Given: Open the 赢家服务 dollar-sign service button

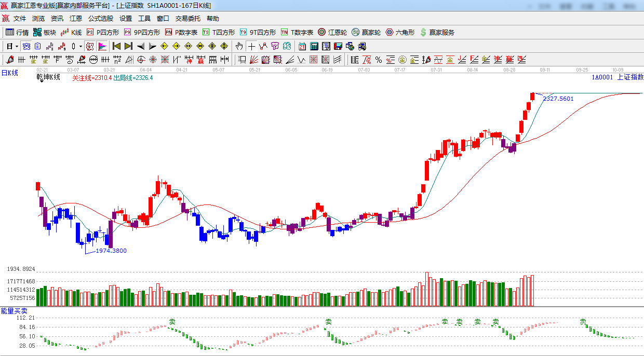Looking at the screenshot, I should [437, 32].
